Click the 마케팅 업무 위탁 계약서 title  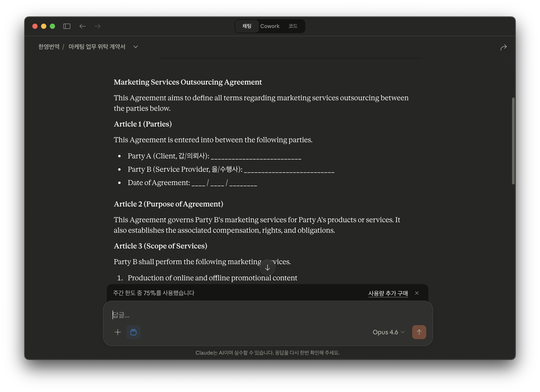coord(97,47)
